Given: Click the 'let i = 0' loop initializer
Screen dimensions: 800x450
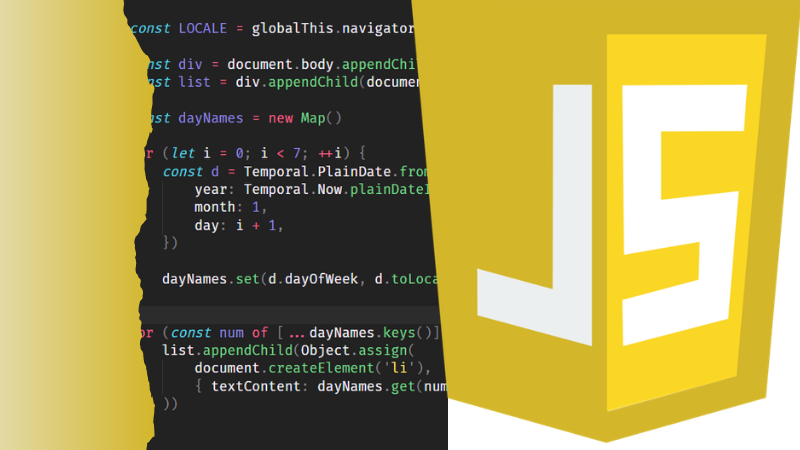Looking at the screenshot, I should pyautogui.click(x=207, y=153).
